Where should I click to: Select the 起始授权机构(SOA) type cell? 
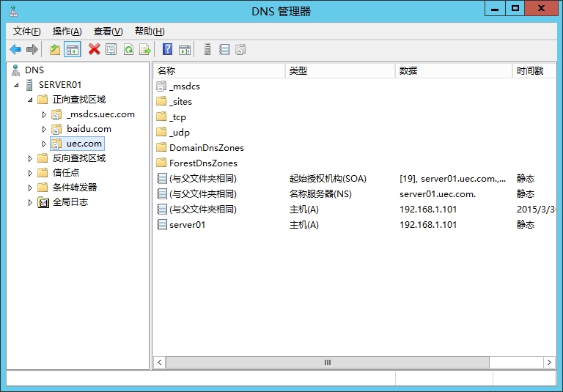point(328,179)
